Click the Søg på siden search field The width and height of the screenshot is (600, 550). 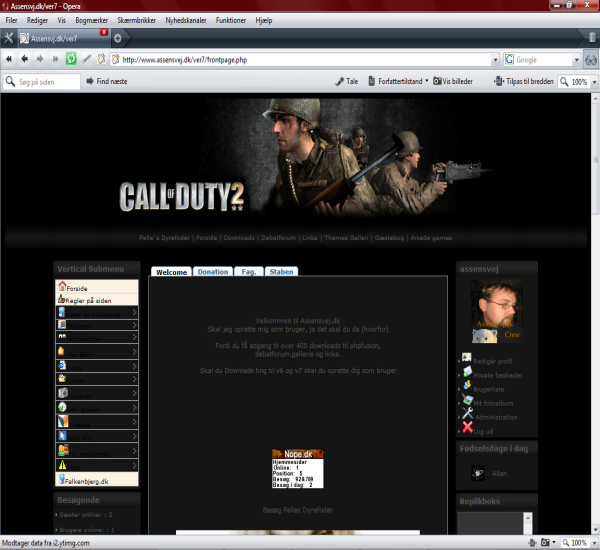[42, 82]
